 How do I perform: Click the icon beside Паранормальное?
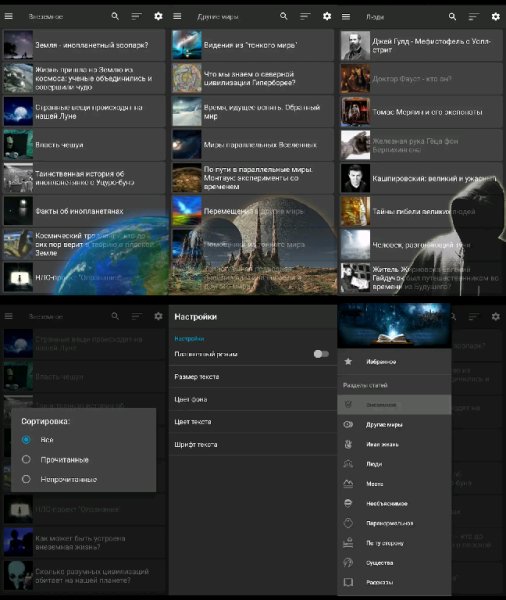pyautogui.click(x=348, y=523)
